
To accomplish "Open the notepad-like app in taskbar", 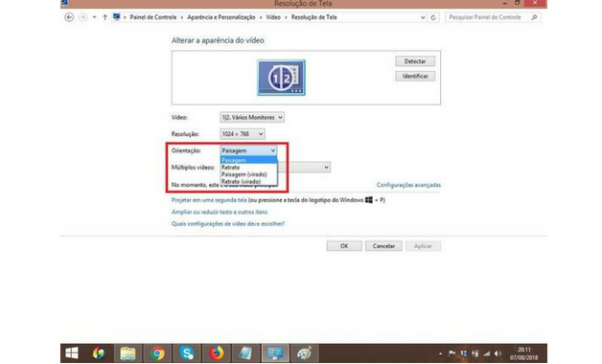I will tap(245, 353).
